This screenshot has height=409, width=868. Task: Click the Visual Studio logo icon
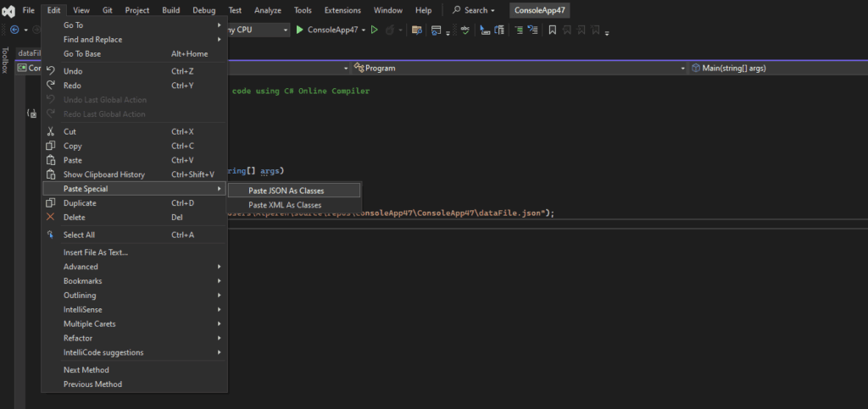point(8,10)
